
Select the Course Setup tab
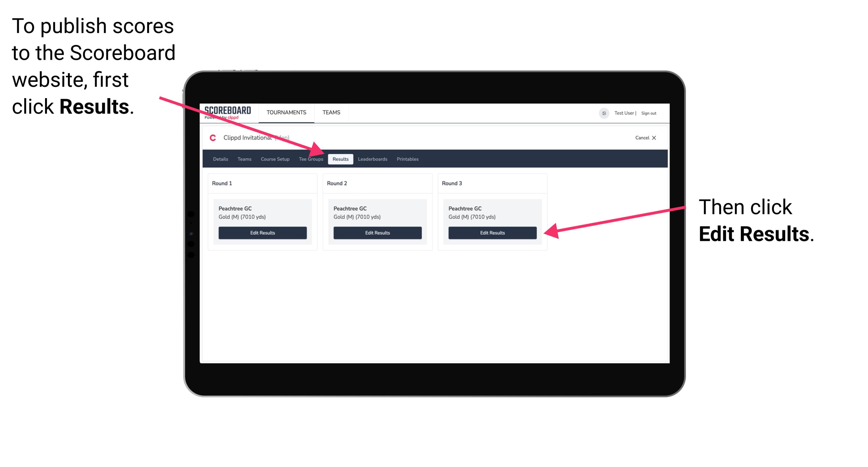(275, 159)
